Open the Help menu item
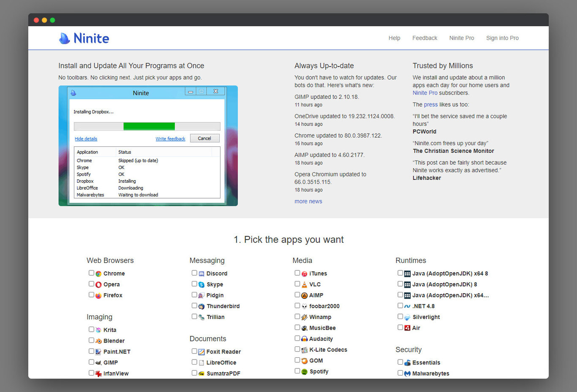 [394, 38]
